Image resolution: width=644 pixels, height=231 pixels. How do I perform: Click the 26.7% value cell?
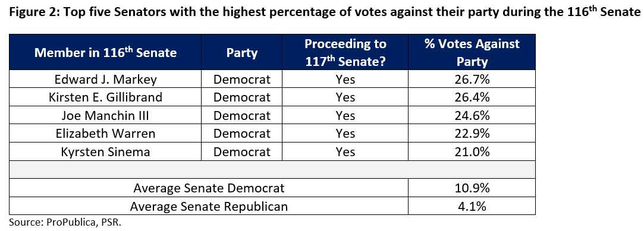[472, 79]
